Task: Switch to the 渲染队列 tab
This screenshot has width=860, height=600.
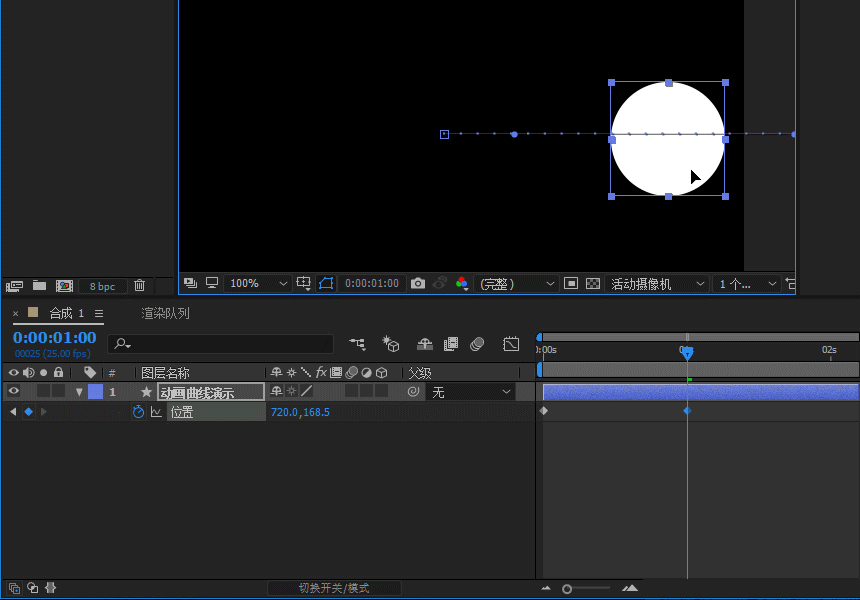Action: (x=165, y=313)
